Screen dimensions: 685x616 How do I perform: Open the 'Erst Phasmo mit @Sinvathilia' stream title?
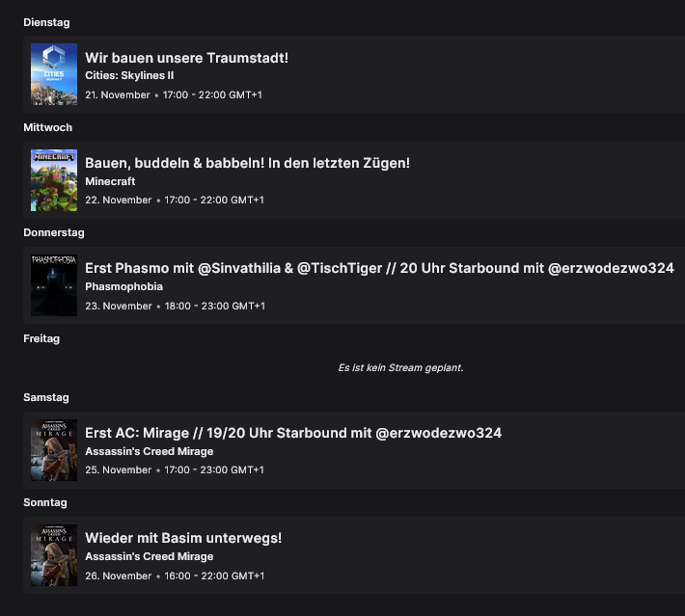pyautogui.click(x=379, y=268)
